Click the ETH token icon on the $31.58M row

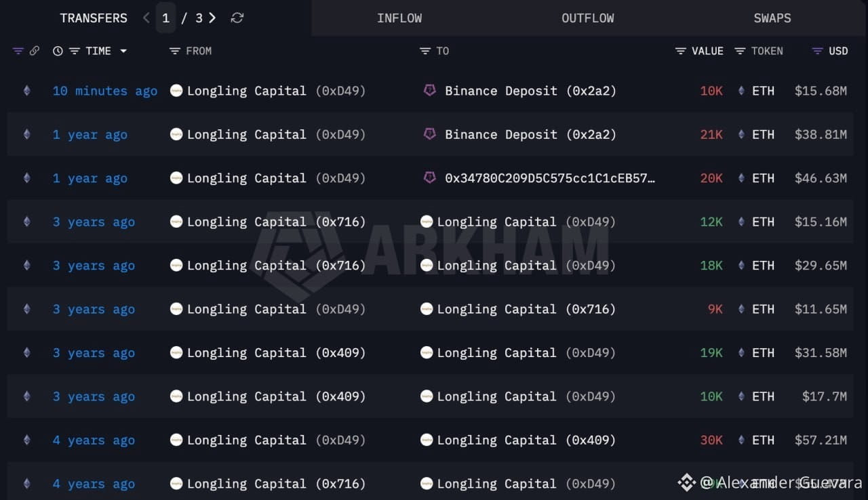[741, 353]
